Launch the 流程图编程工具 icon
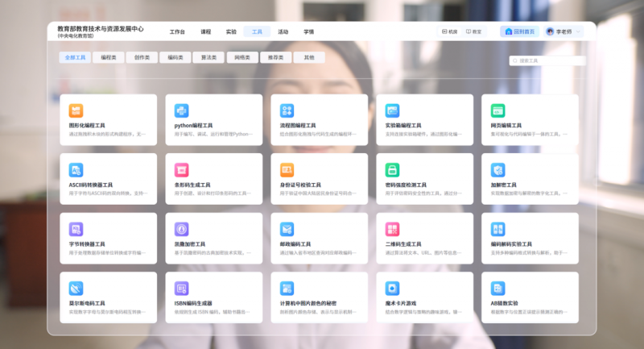Image resolution: width=644 pixels, height=349 pixels. pyautogui.click(x=287, y=110)
